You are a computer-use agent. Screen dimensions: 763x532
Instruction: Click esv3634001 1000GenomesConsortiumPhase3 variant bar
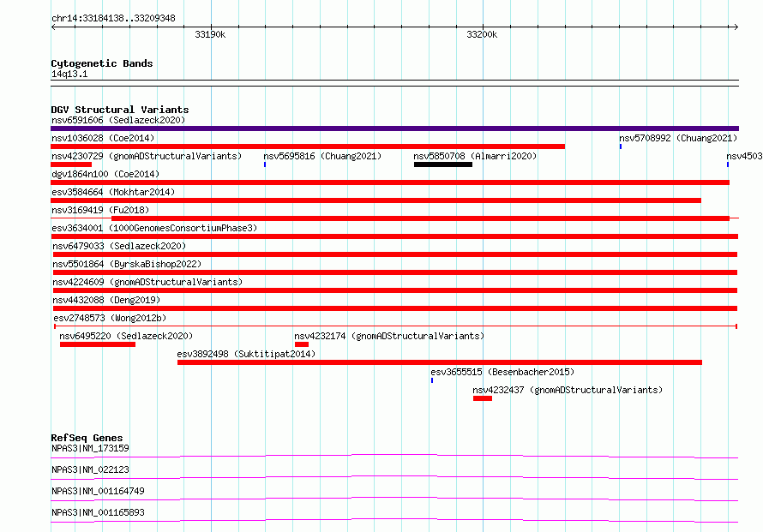pyautogui.click(x=394, y=236)
